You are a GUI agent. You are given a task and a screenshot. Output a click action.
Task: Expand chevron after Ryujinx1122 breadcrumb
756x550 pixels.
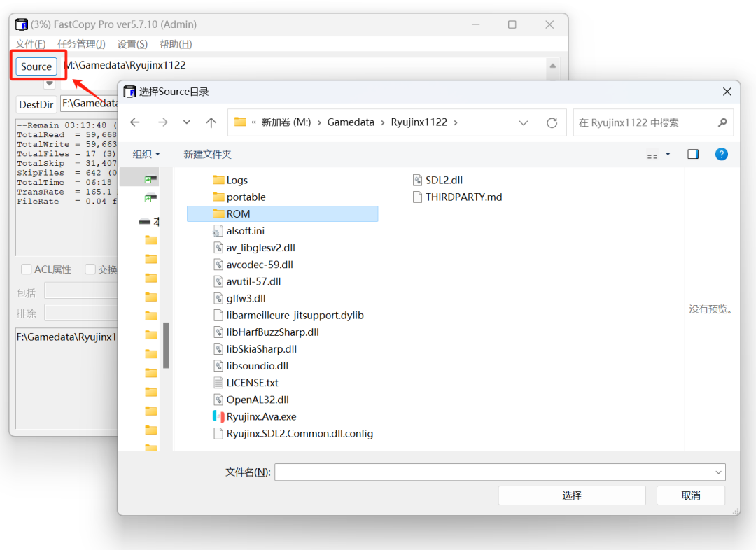point(456,122)
